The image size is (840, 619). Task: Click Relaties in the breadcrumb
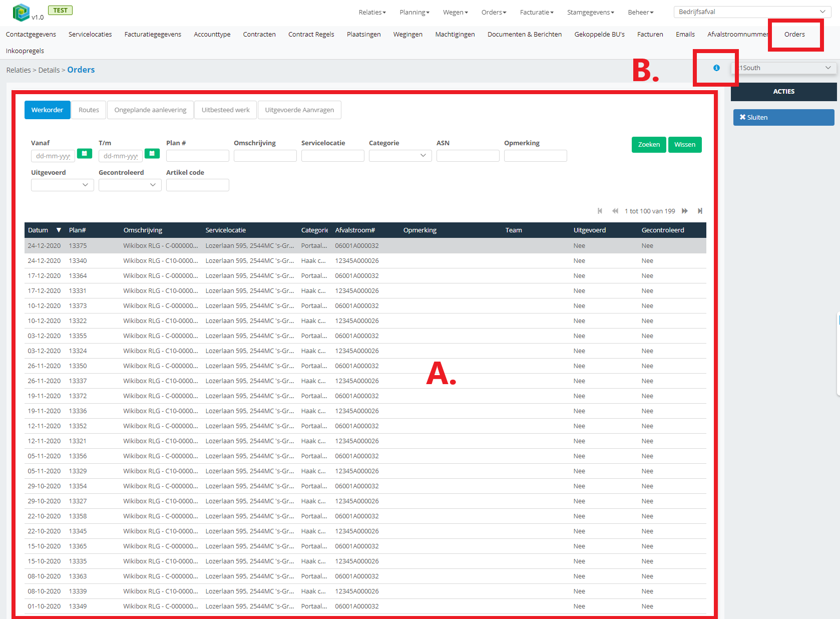[x=19, y=70]
